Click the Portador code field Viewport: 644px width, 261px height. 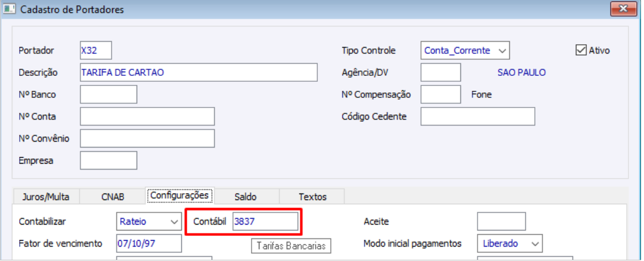click(95, 51)
